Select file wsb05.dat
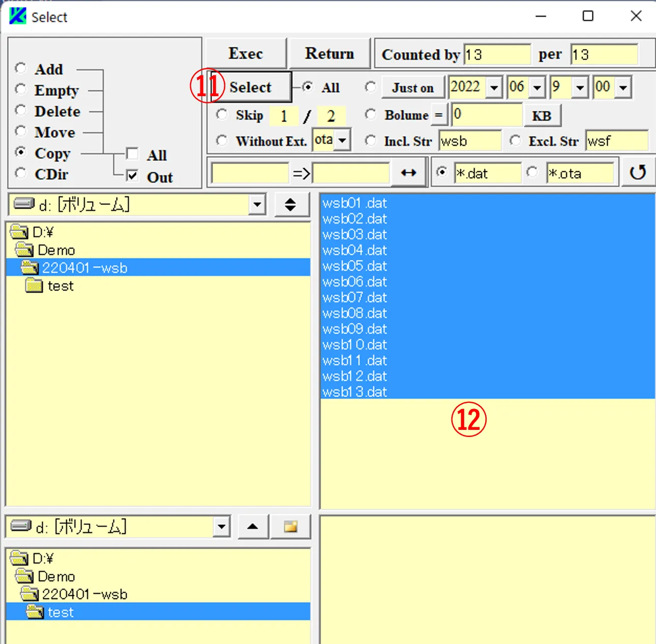Viewport: 656px width, 644px height. coord(488,266)
